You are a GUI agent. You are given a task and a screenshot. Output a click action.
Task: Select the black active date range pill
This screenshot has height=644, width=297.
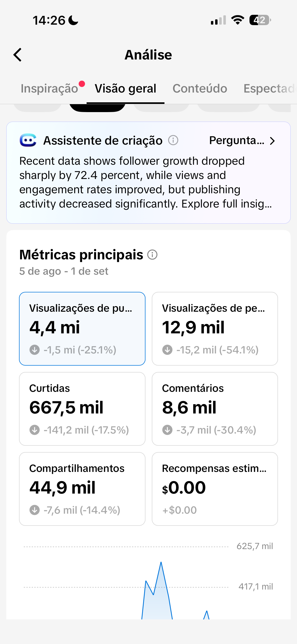(x=97, y=108)
